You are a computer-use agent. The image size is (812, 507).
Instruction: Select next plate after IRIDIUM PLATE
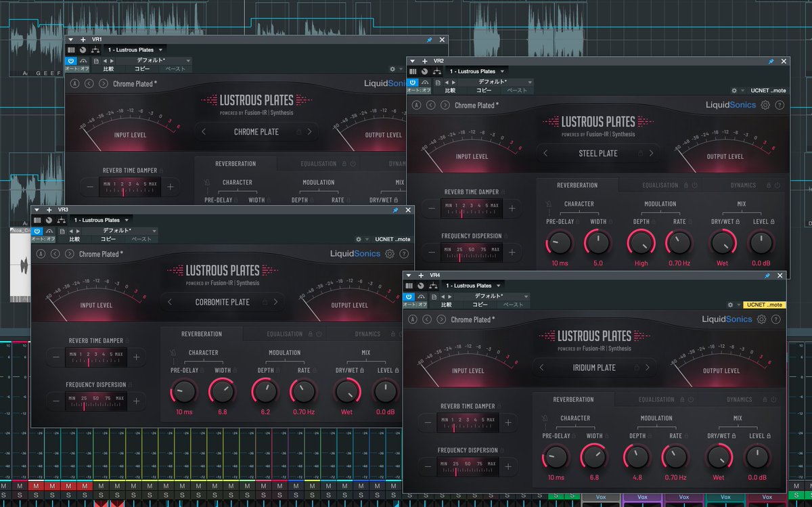tap(648, 368)
